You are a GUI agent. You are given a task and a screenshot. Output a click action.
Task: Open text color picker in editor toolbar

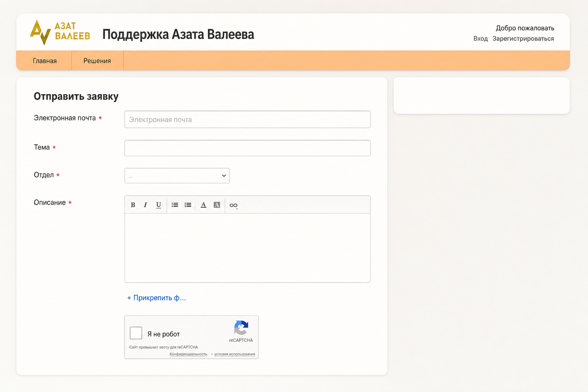pyautogui.click(x=204, y=205)
